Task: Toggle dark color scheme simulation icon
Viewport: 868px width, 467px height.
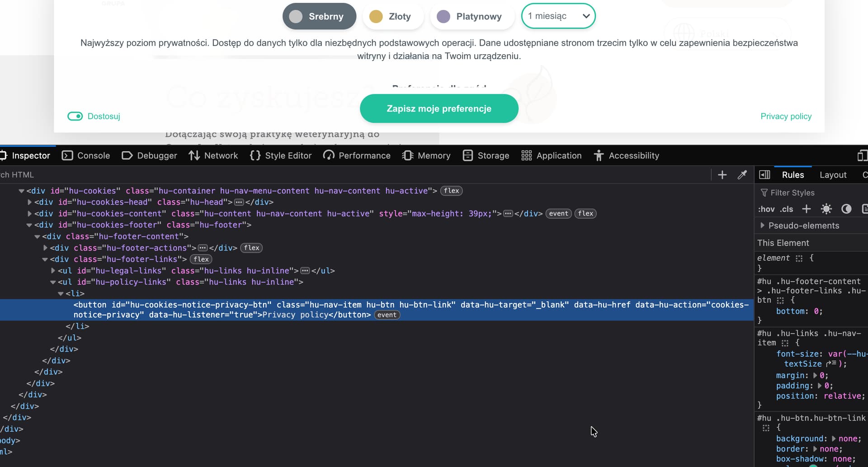Action: [x=846, y=209]
